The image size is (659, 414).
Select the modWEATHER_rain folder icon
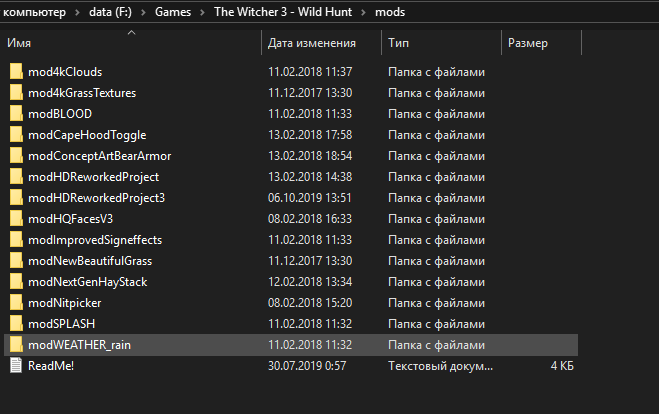coord(16,345)
